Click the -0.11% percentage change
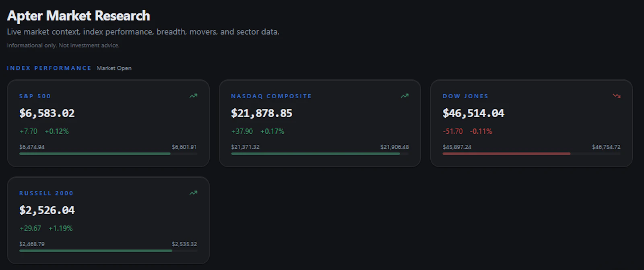This screenshot has width=644, height=270. click(x=481, y=131)
